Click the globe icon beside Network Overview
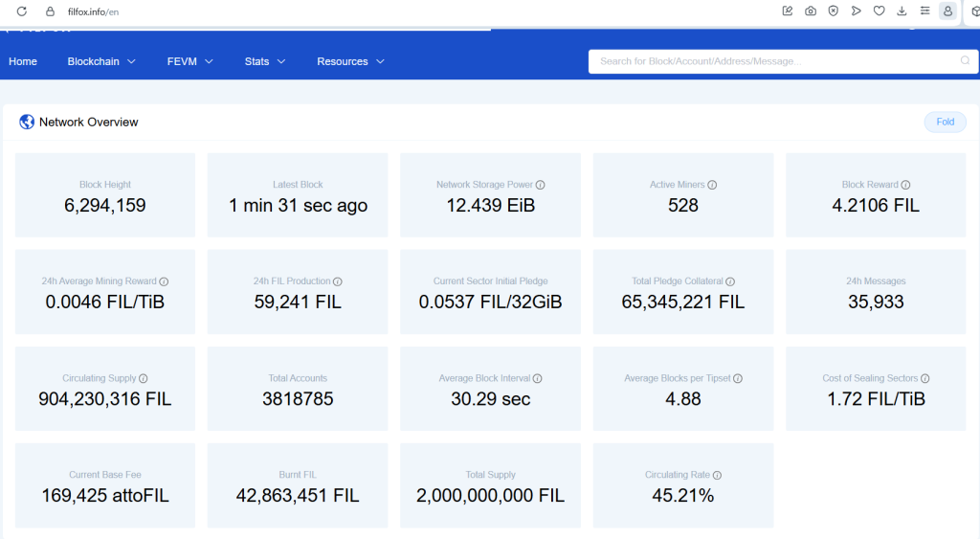The height and width of the screenshot is (539, 980). click(26, 122)
